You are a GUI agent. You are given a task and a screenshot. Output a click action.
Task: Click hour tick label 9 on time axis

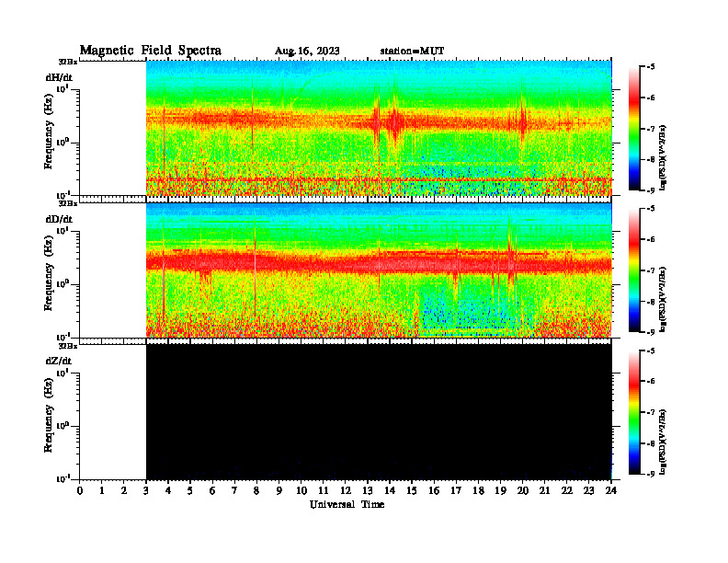pos(279,491)
